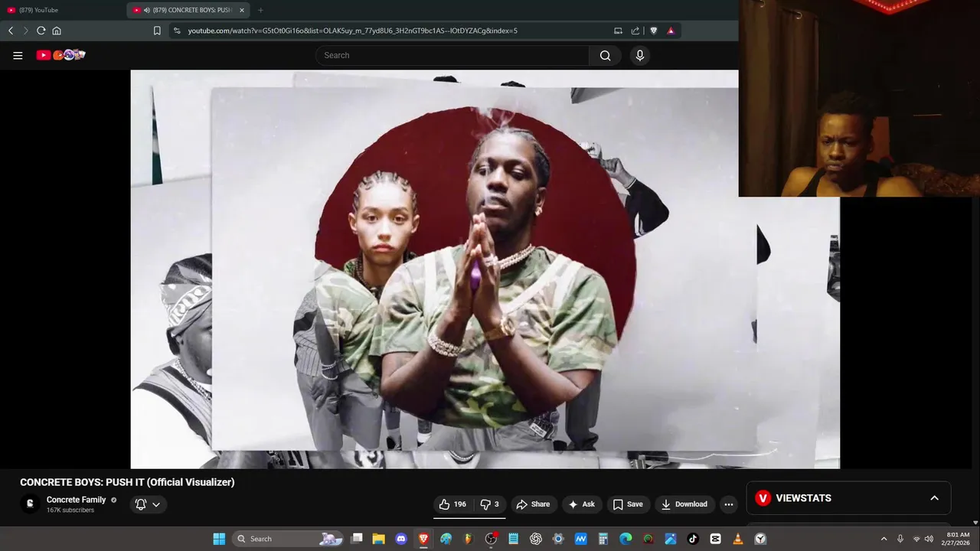Open Brave Shields lion icon
The width and height of the screenshot is (980, 551).
[x=653, y=31]
